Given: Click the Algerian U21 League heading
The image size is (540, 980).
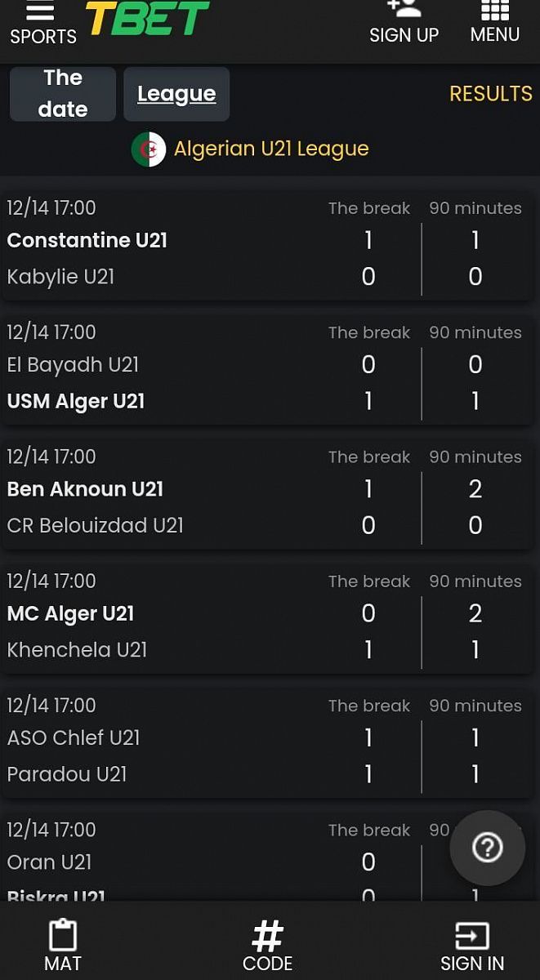Looking at the screenshot, I should [x=271, y=149].
